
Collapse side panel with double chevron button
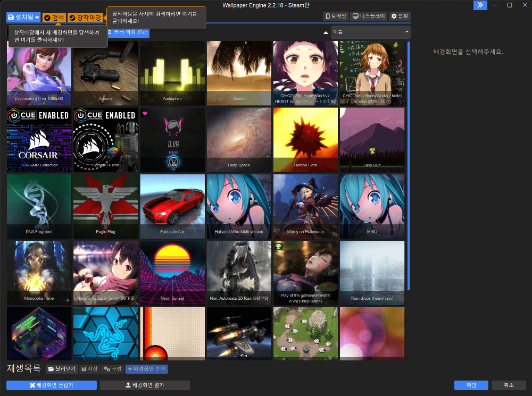(x=480, y=5)
